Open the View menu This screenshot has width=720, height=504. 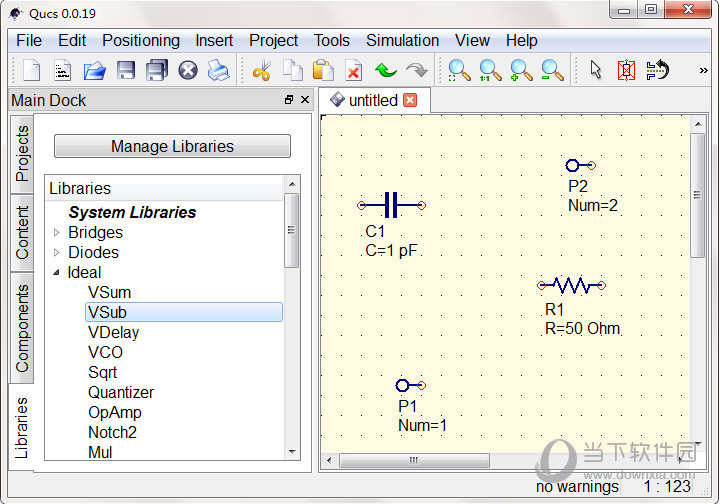pyautogui.click(x=472, y=40)
